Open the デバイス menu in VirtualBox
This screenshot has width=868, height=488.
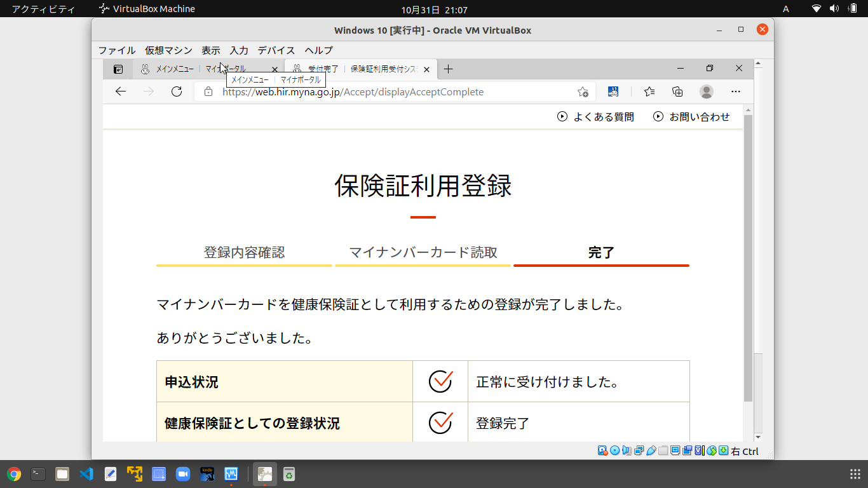[x=275, y=50]
